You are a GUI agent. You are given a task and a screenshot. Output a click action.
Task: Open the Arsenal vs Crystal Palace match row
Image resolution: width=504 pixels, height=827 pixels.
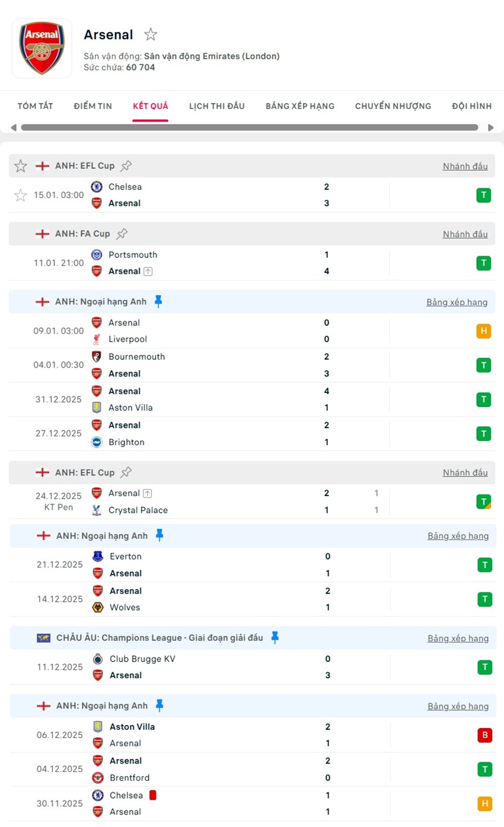point(237,502)
